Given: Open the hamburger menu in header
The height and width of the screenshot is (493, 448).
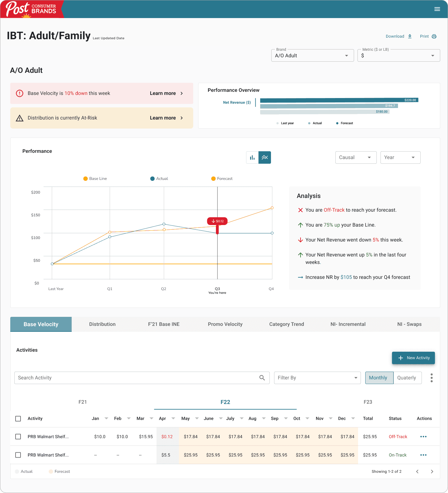Looking at the screenshot, I should click(x=437, y=9).
